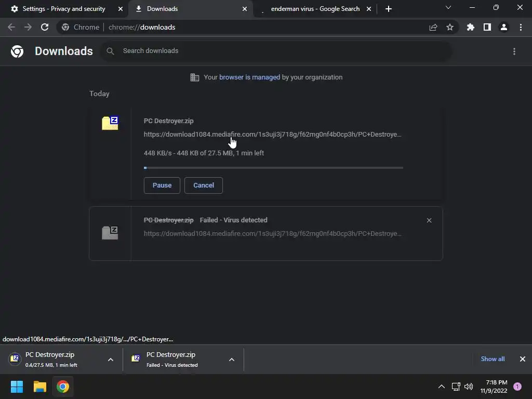Bookmark this page with the star icon
Viewport: 532px width, 399px height.
tap(450, 27)
